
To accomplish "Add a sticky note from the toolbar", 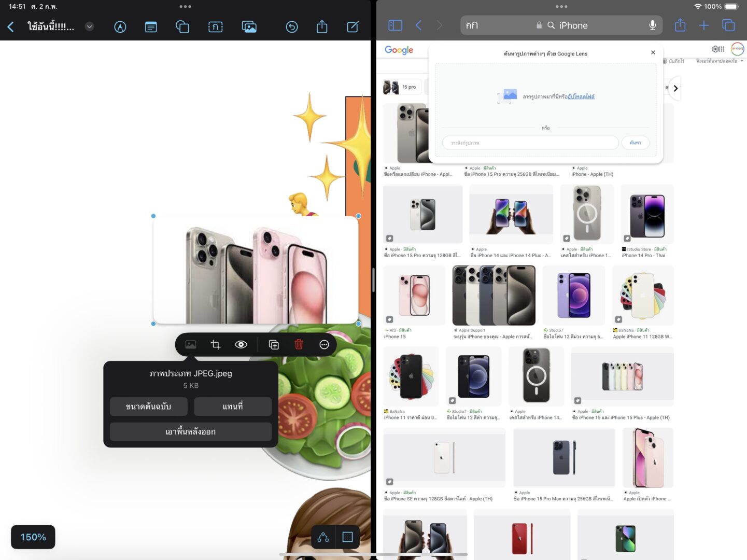I will coord(151,26).
